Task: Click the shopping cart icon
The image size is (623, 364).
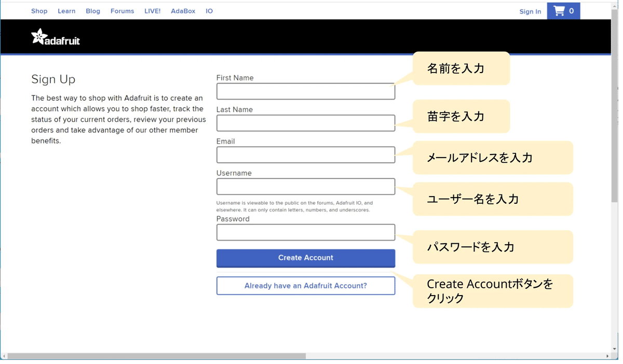Action: pos(560,10)
